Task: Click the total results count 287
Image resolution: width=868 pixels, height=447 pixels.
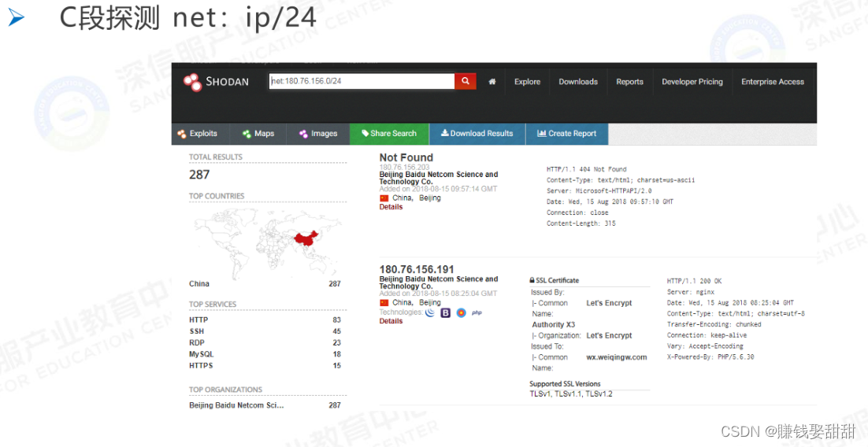Action: click(x=199, y=175)
